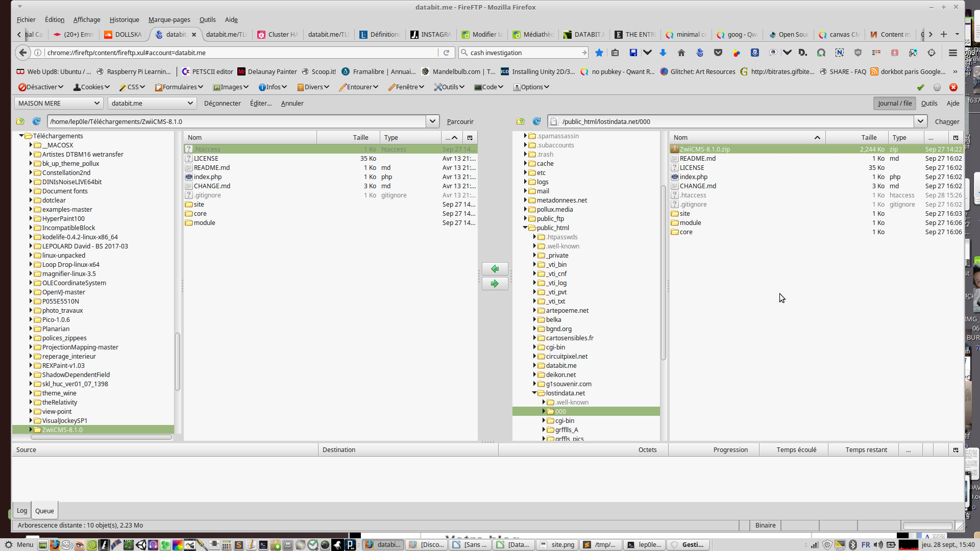
Task: Click the Déconnecter button
Action: coord(222,103)
